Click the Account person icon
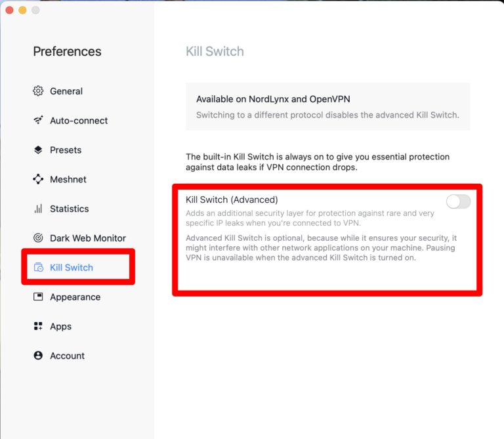Image resolution: width=504 pixels, height=439 pixels. [38, 356]
